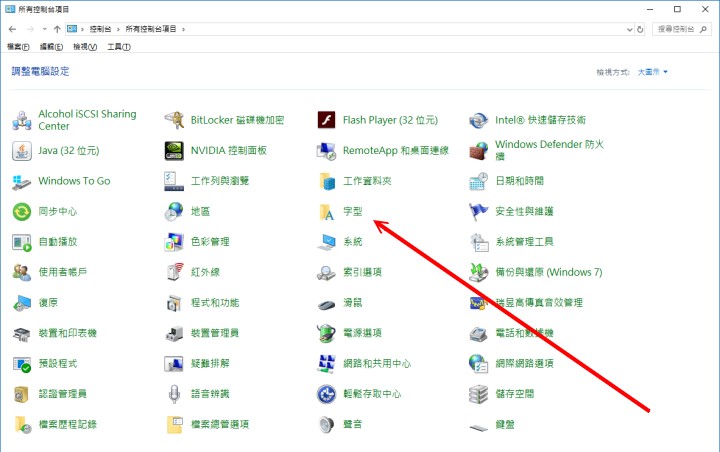The width and height of the screenshot is (720, 452).
Task: Open the 復原 icon
Action: tap(22, 303)
